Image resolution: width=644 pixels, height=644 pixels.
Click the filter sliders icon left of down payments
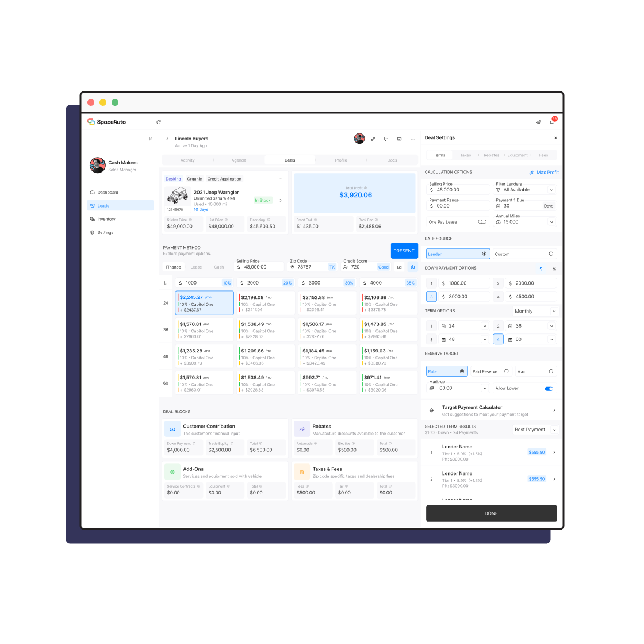pos(166,282)
